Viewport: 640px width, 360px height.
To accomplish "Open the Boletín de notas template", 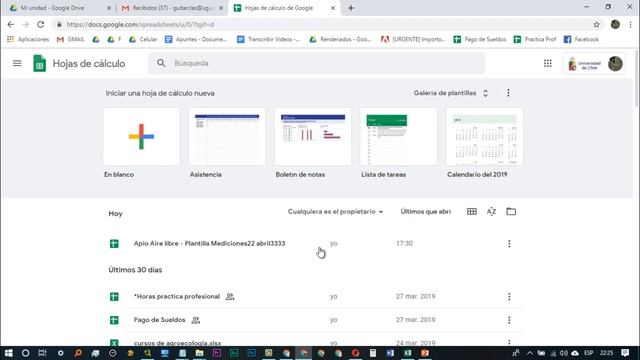I will click(x=313, y=137).
